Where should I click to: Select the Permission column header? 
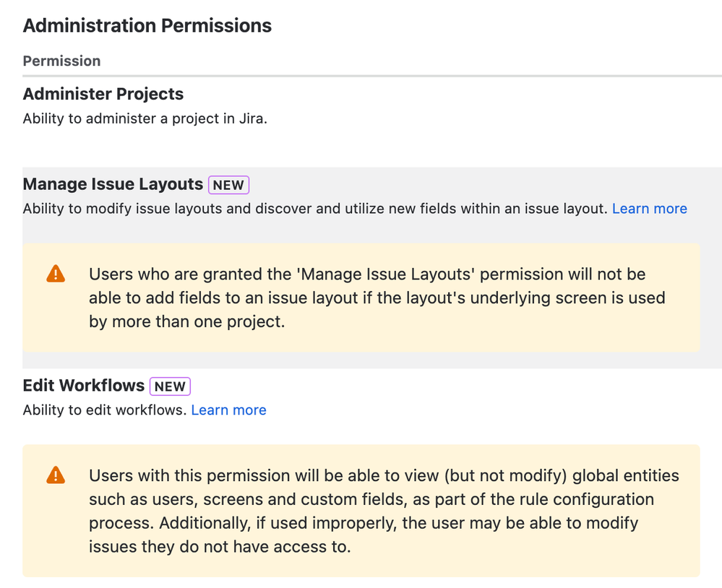pyautogui.click(x=61, y=61)
